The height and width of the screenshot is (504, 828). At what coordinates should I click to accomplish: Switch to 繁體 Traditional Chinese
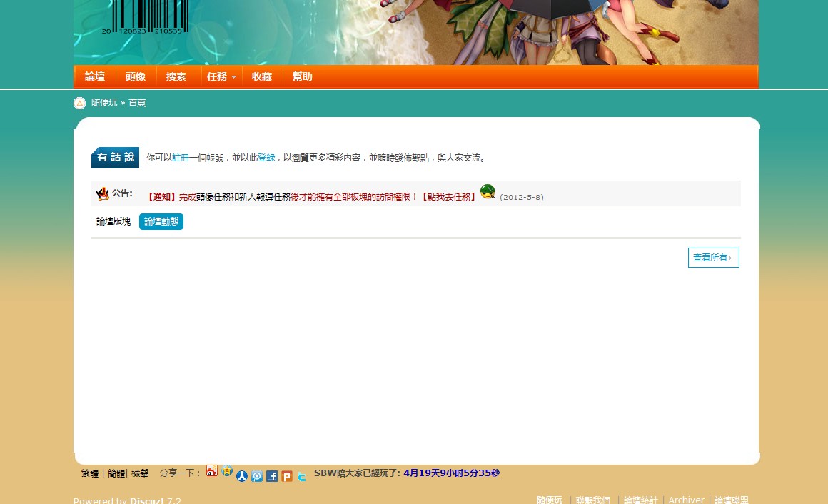point(90,473)
